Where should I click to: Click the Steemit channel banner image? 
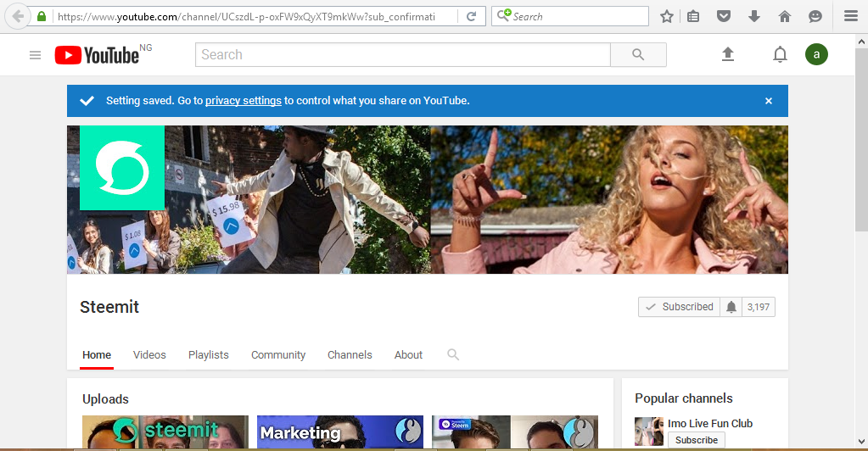428,200
